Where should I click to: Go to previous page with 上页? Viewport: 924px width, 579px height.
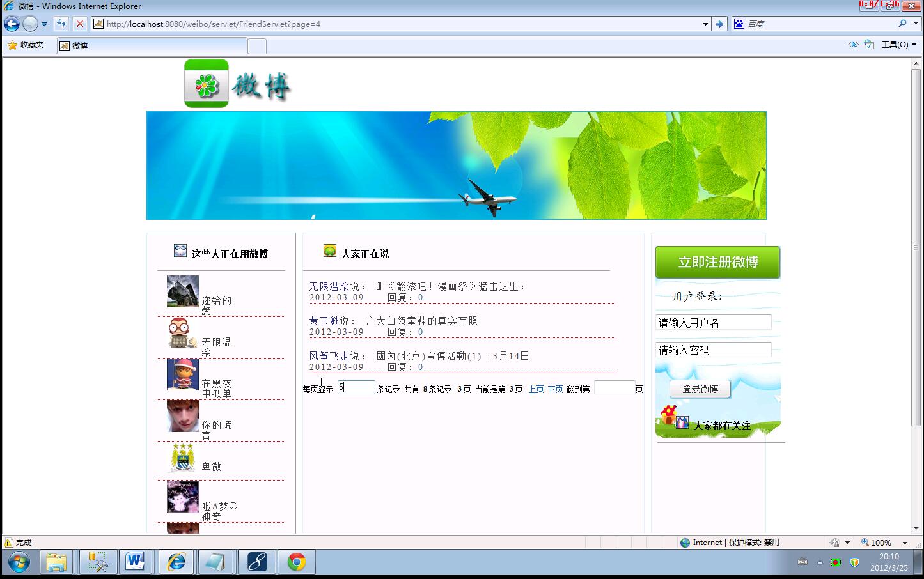pyautogui.click(x=536, y=389)
